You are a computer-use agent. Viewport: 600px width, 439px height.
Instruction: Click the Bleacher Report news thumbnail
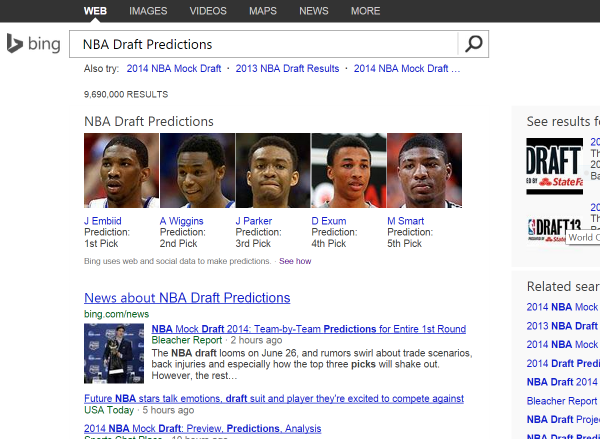tap(114, 353)
